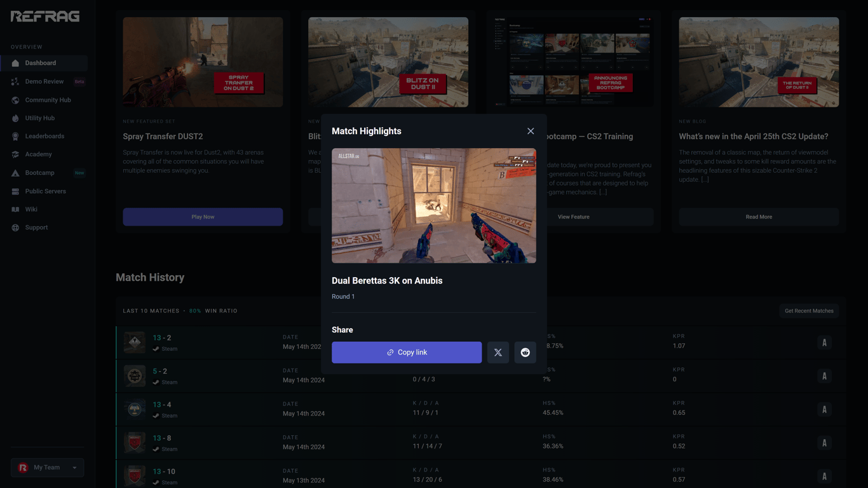Click the 45.45% HS value
This screenshot has width=868, height=488.
tap(553, 413)
